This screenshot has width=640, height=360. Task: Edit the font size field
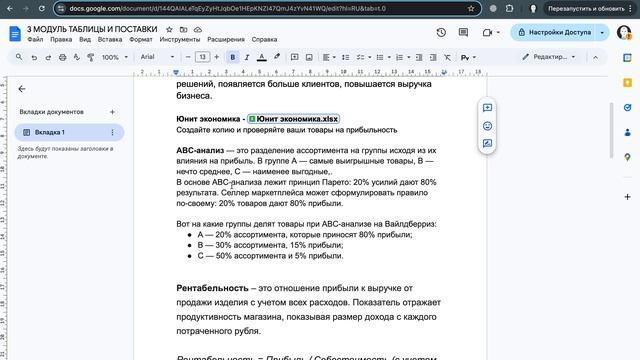click(x=202, y=57)
